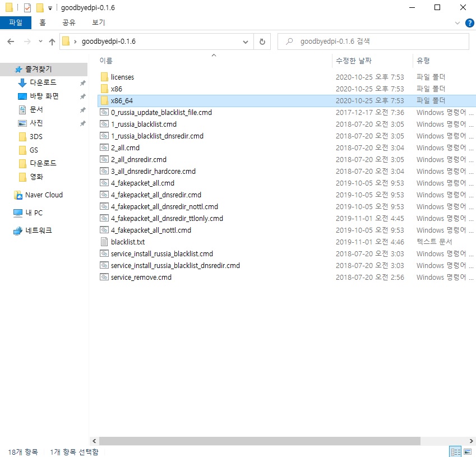
Task: Open Naver Cloud from sidebar
Action: [44, 195]
